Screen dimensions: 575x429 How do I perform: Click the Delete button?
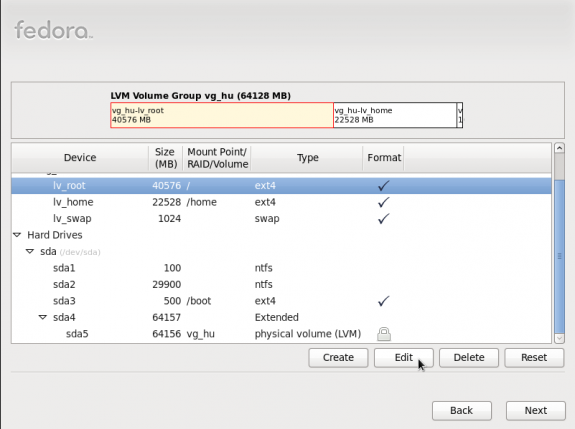tap(469, 358)
